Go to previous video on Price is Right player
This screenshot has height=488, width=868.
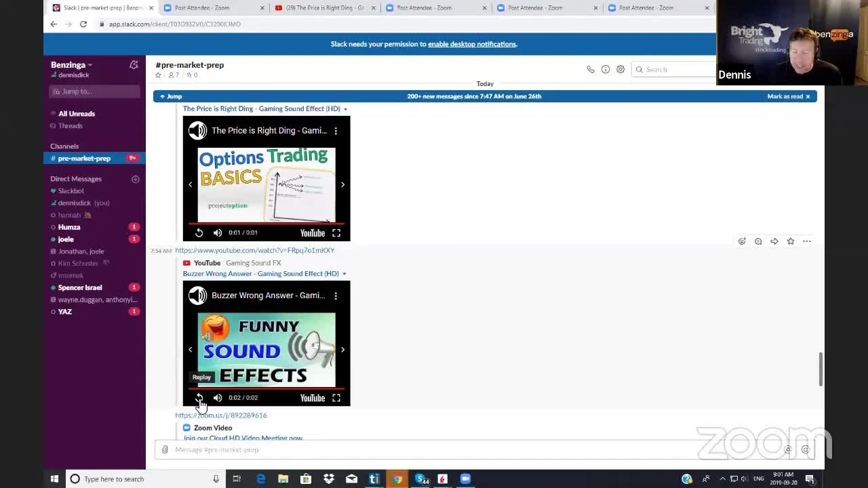(191, 184)
